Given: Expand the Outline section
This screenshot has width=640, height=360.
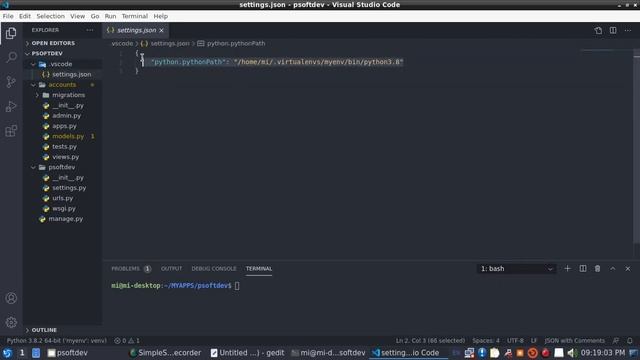Looking at the screenshot, I should [44, 330].
